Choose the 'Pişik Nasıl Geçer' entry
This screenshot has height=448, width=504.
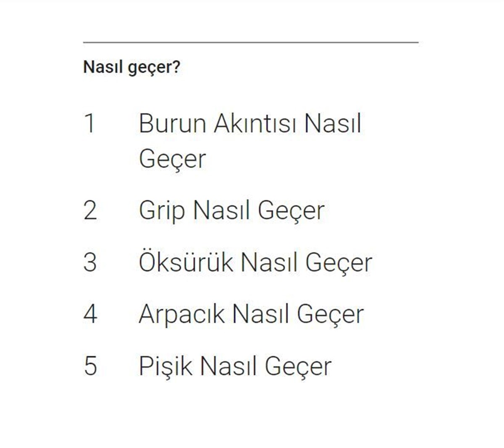[235, 366]
